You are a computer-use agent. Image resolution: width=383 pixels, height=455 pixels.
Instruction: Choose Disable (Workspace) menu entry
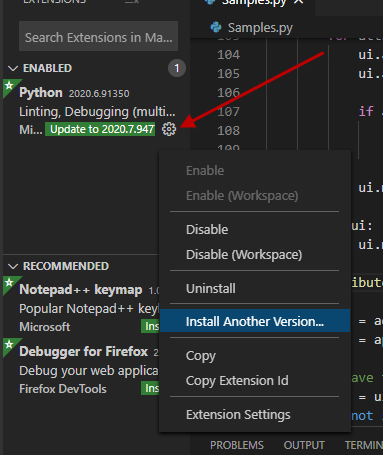tap(255, 255)
